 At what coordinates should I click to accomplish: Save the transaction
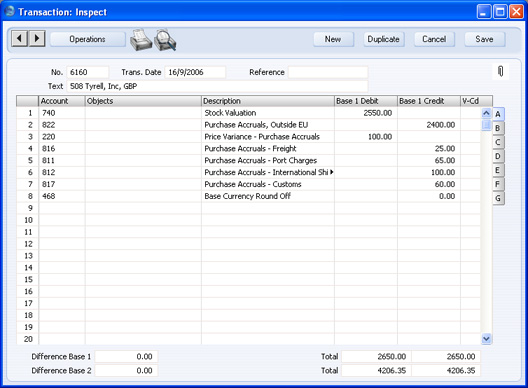click(x=485, y=39)
